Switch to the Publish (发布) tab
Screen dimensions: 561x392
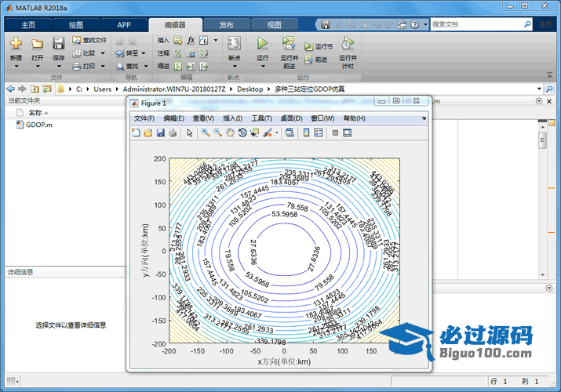pos(227,25)
